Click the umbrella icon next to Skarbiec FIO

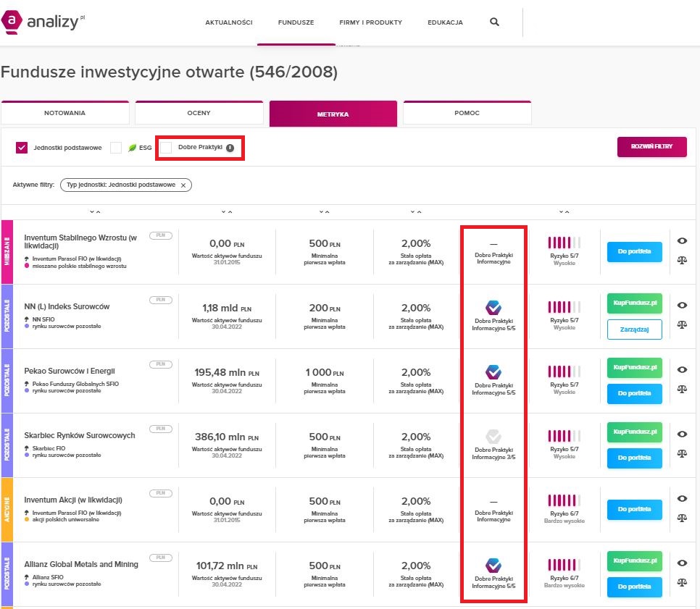[27, 448]
